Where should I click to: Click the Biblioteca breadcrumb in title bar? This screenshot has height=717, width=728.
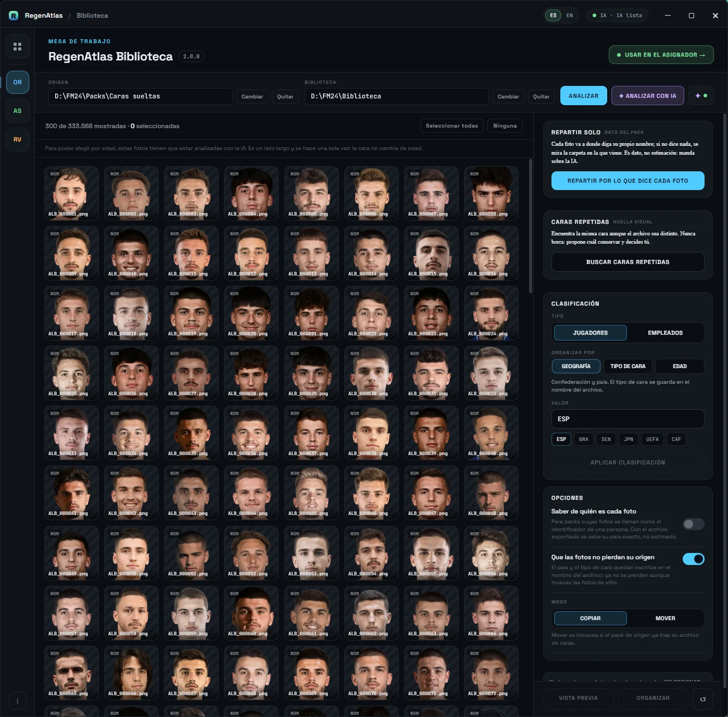[92, 16]
